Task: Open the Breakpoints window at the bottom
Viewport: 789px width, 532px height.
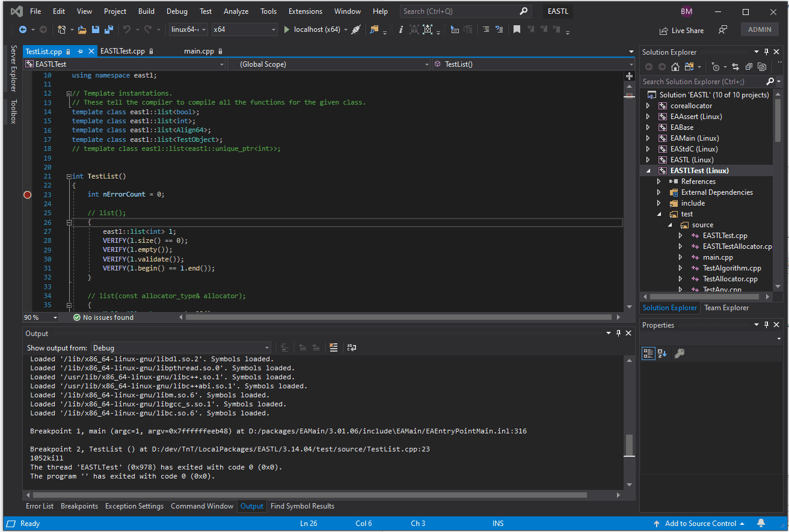Action: click(79, 506)
